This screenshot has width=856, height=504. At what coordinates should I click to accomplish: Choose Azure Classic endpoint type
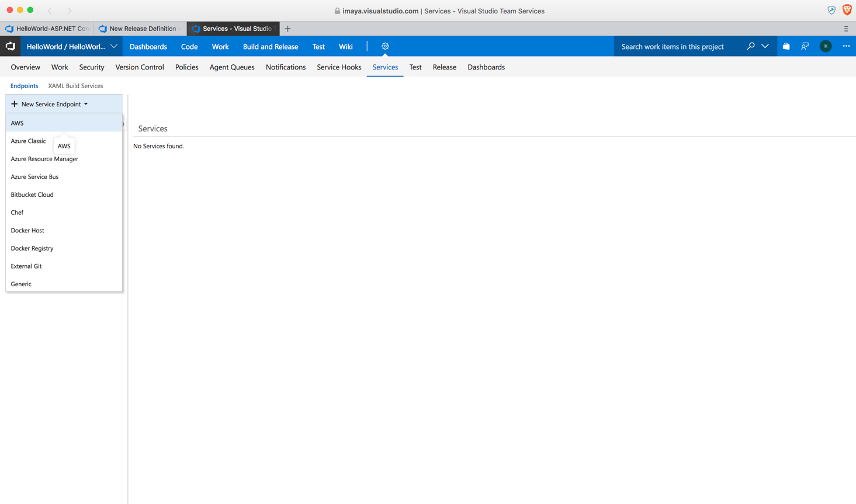pos(64,141)
